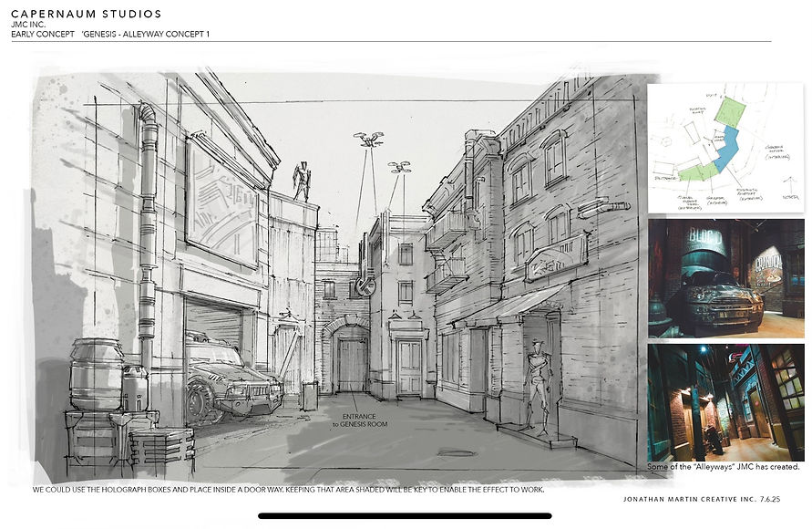Click the hologram boxes caption below the sketch
The image size is (812, 529).
tap(288, 489)
